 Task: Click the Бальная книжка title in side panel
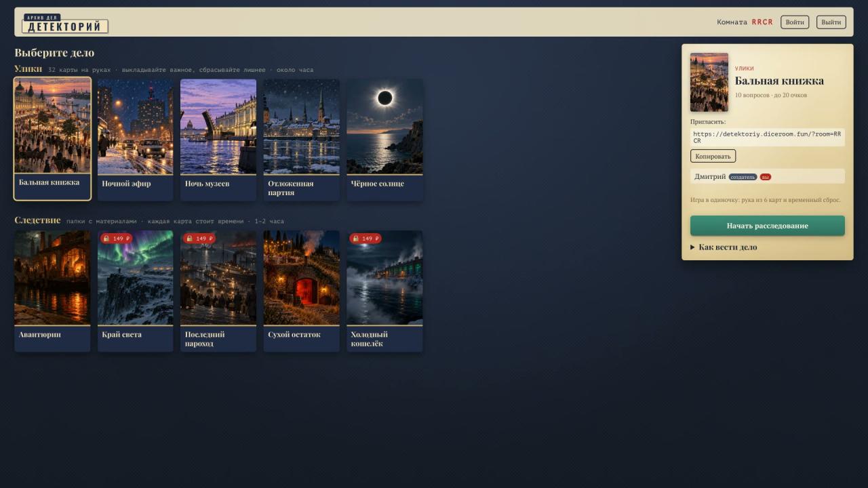pyautogui.click(x=779, y=81)
